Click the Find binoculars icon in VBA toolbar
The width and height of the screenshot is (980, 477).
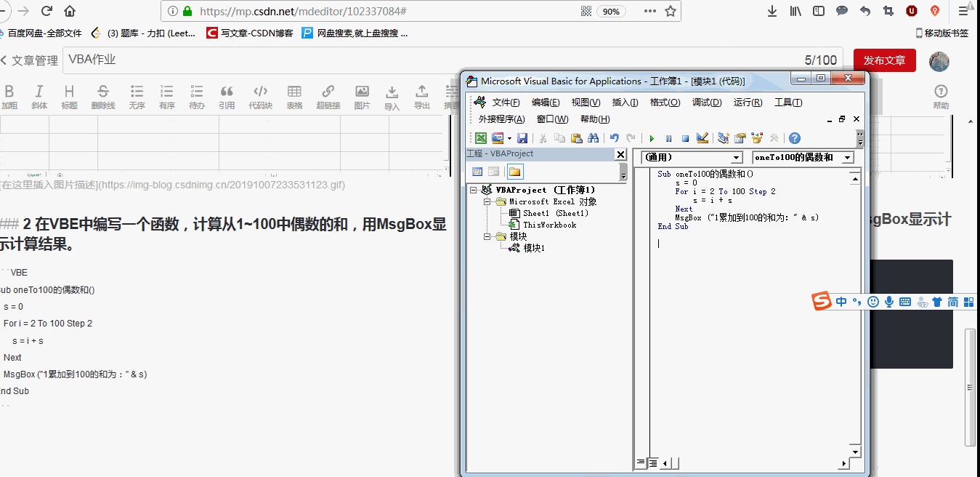pos(593,138)
